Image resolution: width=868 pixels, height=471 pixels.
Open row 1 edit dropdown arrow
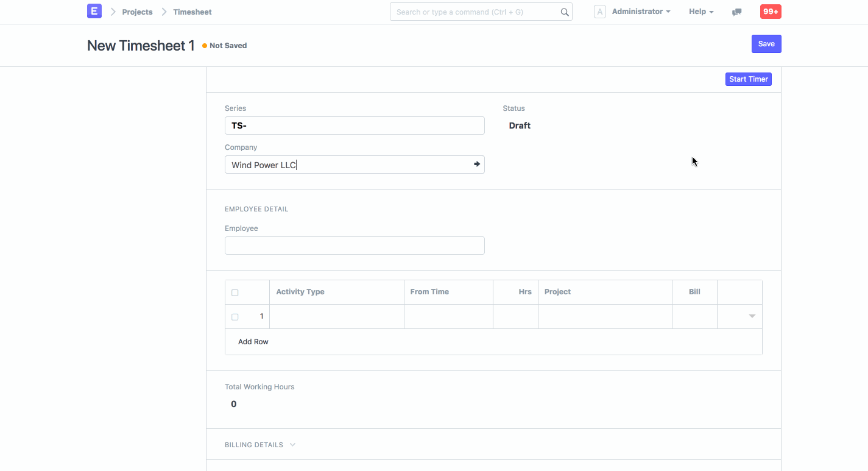752,316
